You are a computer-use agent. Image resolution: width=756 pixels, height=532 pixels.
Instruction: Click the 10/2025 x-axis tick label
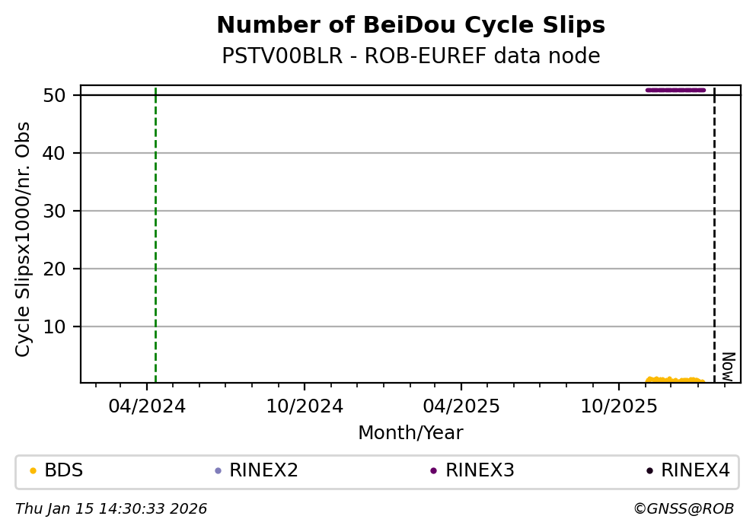[x=618, y=406]
